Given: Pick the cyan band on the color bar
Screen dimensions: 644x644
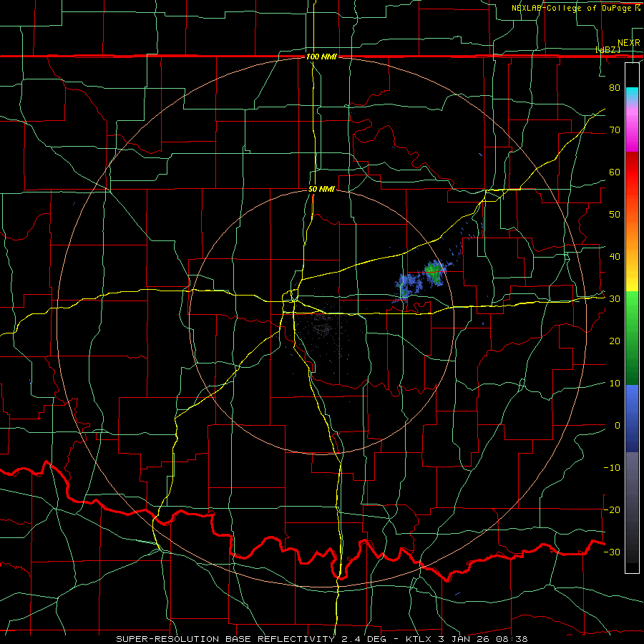Looking at the screenshot, I should coord(632,95).
